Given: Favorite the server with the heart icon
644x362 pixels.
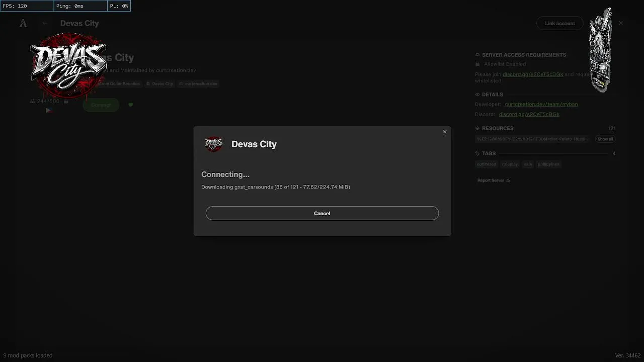Looking at the screenshot, I should point(131,105).
